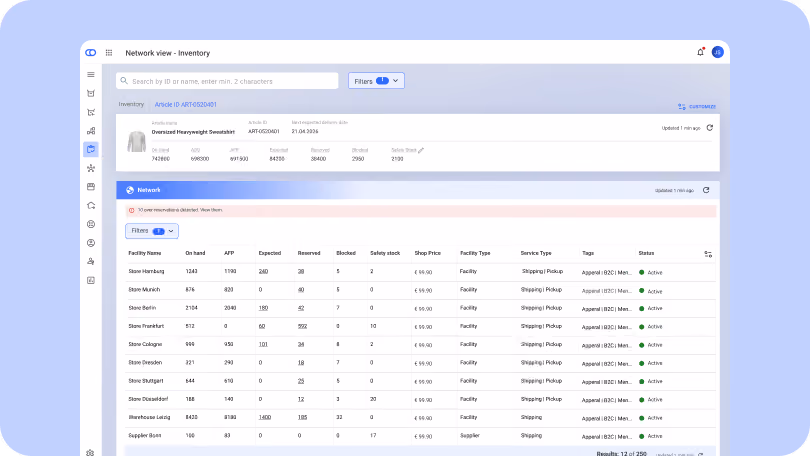
Task: Click the sweatshirt product thumbnail
Action: coord(136,141)
